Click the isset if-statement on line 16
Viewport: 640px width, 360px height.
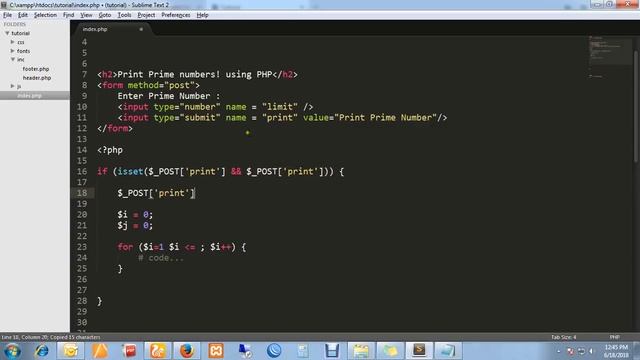click(221, 171)
